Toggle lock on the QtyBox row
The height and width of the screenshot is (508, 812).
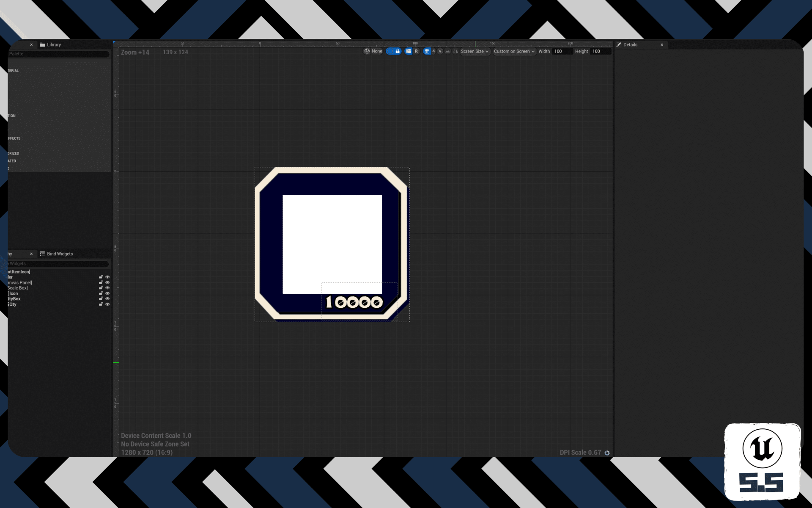coord(101,299)
